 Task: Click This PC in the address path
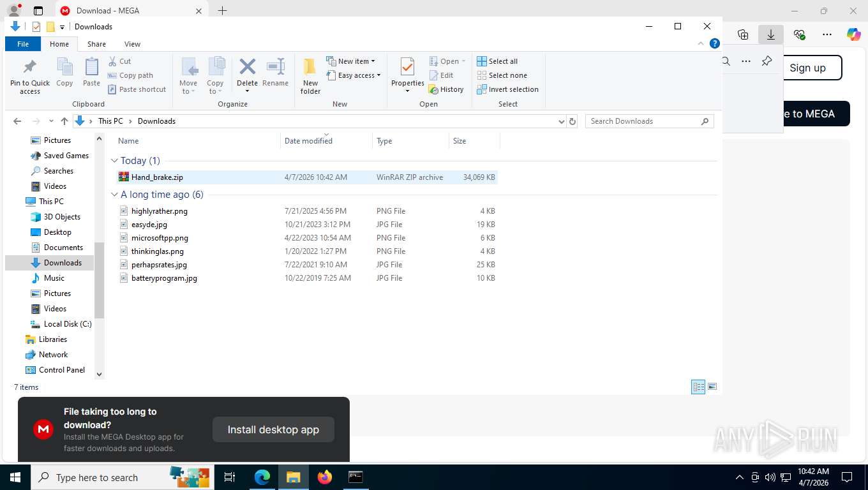pos(110,121)
